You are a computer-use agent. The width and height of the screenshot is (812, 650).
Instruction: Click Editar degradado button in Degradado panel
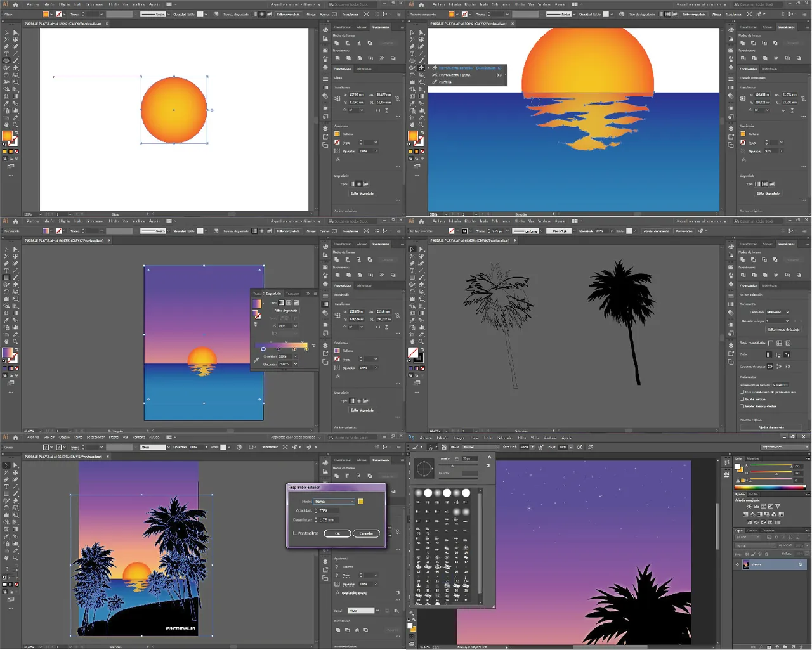coord(285,311)
